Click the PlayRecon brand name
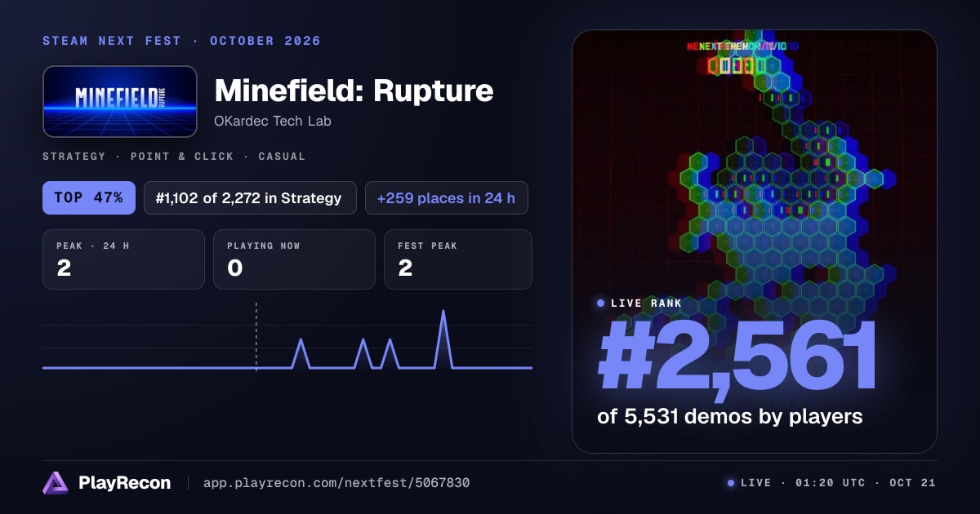 pyautogui.click(x=124, y=483)
